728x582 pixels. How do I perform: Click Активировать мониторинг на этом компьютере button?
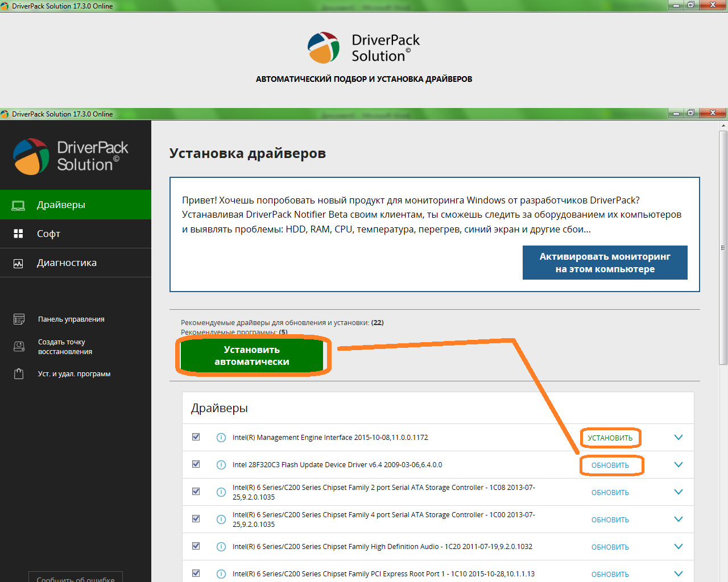click(605, 263)
